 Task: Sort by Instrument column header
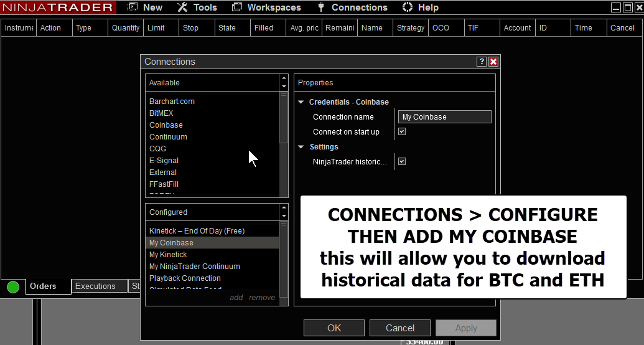coord(19,27)
